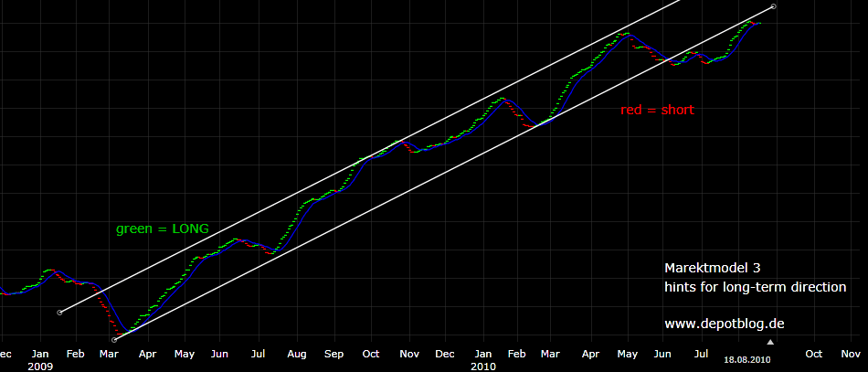Click the Jan label above 2009
Screen dimensions: 868x372
[x=40, y=353]
